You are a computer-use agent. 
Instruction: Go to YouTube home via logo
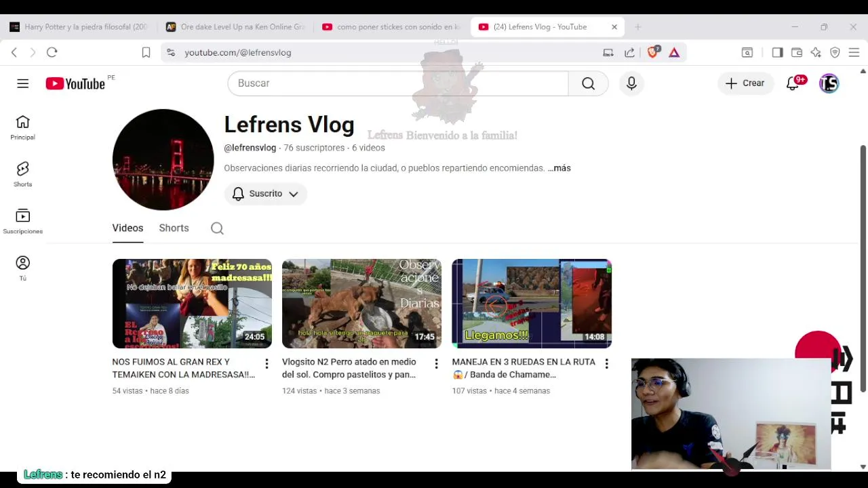[x=75, y=83]
